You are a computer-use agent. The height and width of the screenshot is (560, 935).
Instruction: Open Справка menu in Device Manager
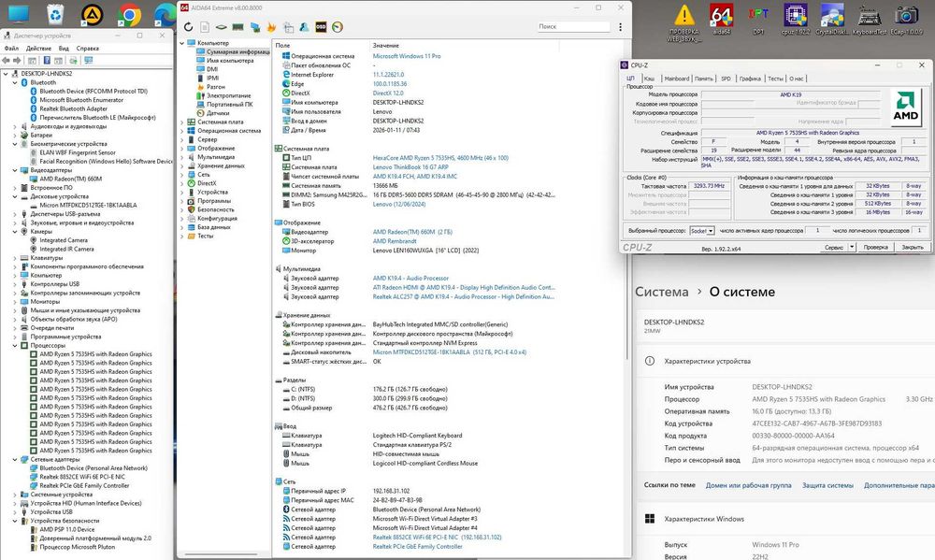pos(88,49)
